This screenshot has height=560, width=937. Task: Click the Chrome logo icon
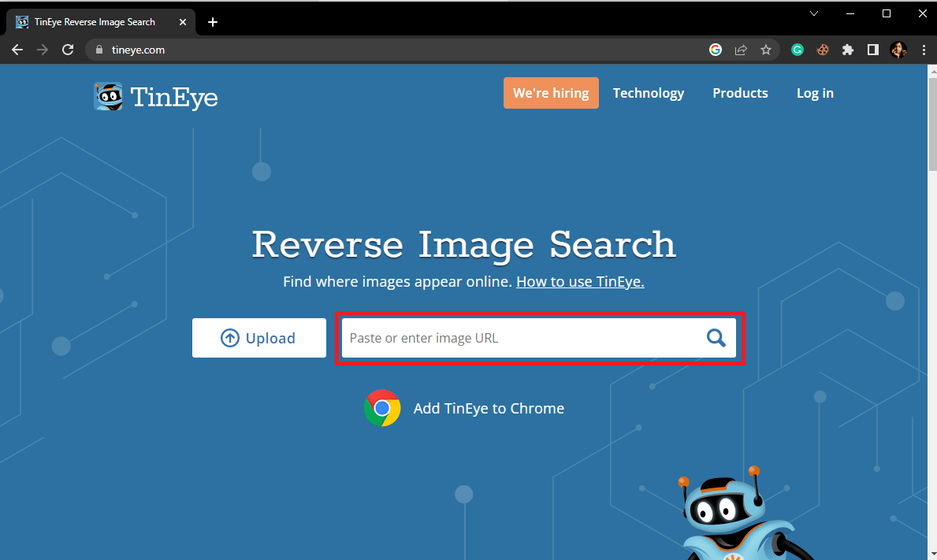pos(382,408)
